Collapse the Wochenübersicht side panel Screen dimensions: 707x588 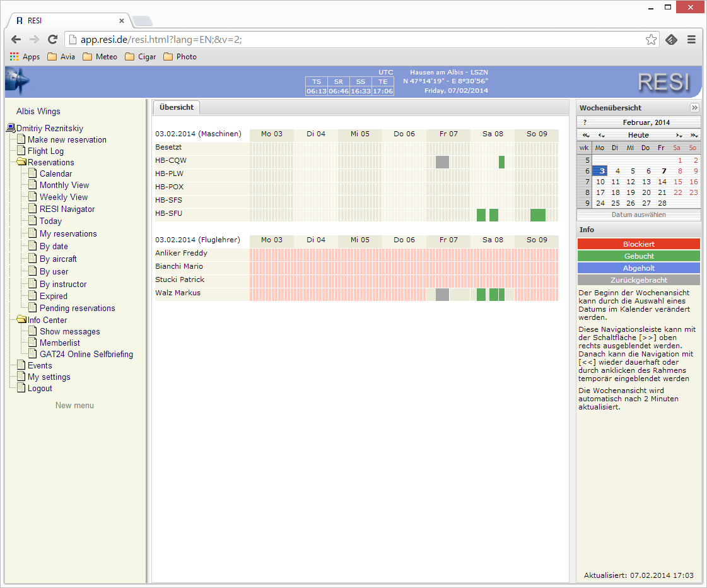click(x=694, y=108)
